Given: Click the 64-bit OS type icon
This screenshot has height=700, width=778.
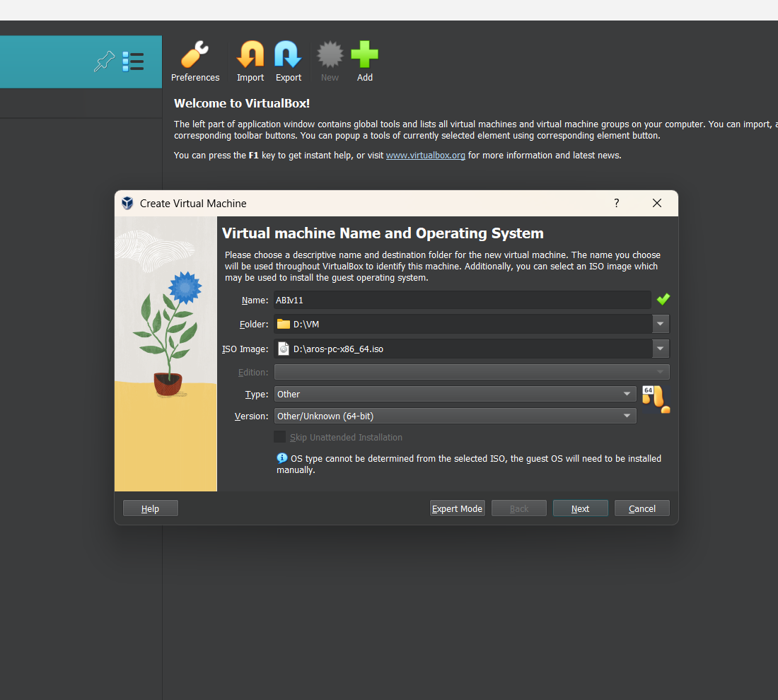Looking at the screenshot, I should [656, 399].
